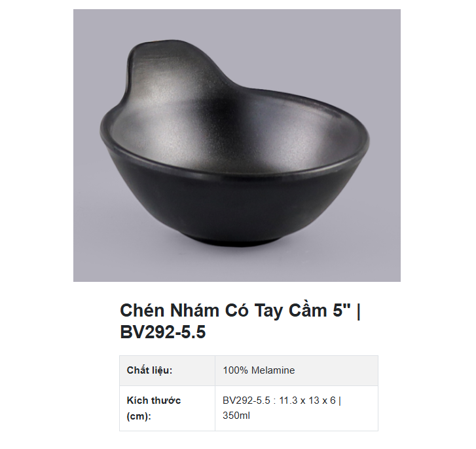Click the BV292-5.5 code in the heading
The image size is (476, 449).
click(163, 332)
